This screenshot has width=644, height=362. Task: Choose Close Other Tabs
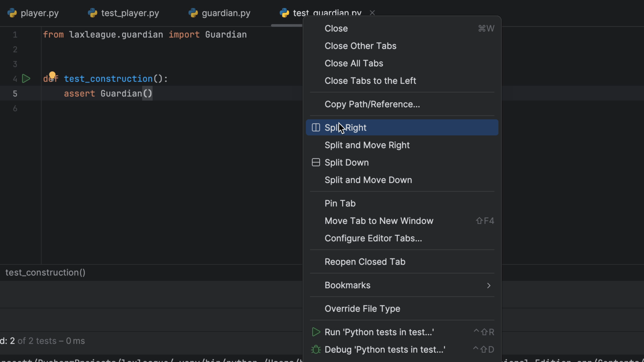point(360,46)
